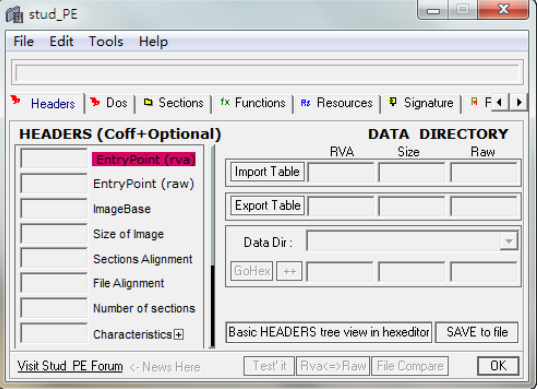Click the Signature tab icon
The image size is (538, 389).
coord(393,102)
